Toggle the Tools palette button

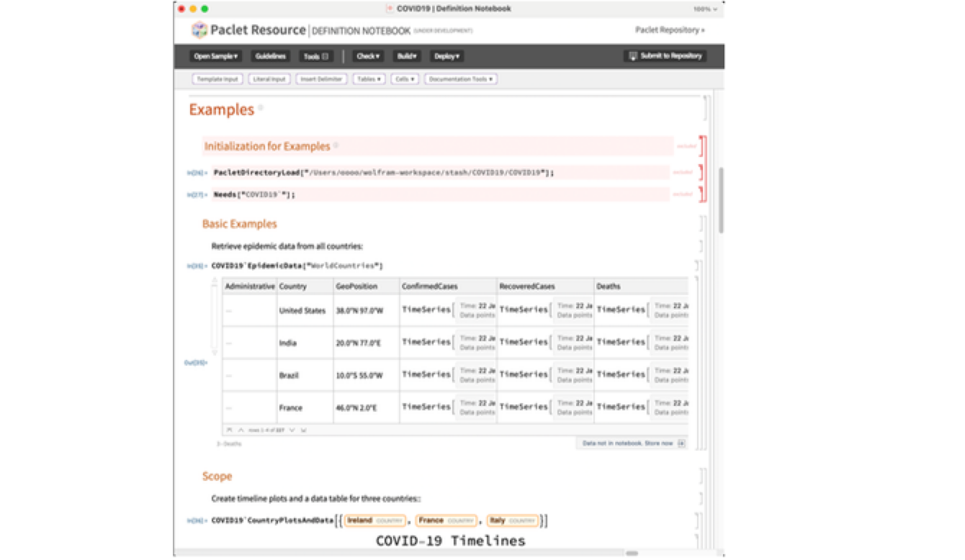point(315,56)
